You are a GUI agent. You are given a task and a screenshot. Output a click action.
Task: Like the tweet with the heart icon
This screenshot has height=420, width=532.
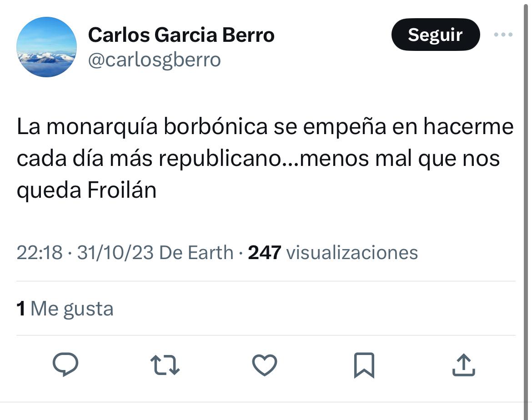point(265,365)
